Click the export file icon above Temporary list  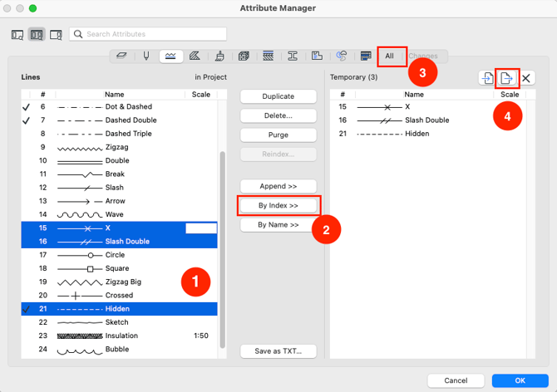point(506,78)
